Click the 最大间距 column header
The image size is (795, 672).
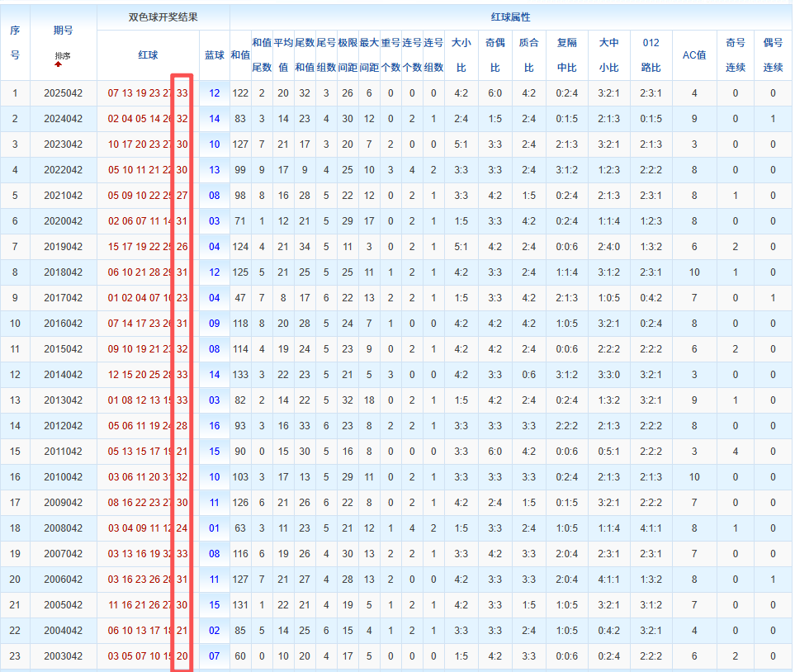pyautogui.click(x=369, y=54)
